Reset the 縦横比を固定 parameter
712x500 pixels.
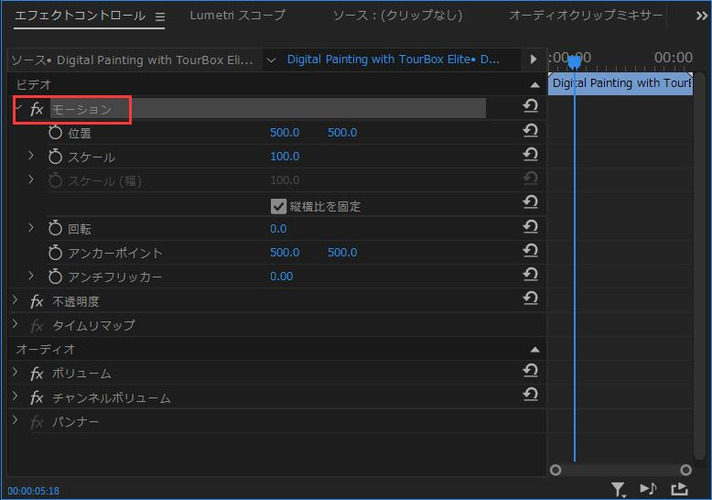pos(530,202)
